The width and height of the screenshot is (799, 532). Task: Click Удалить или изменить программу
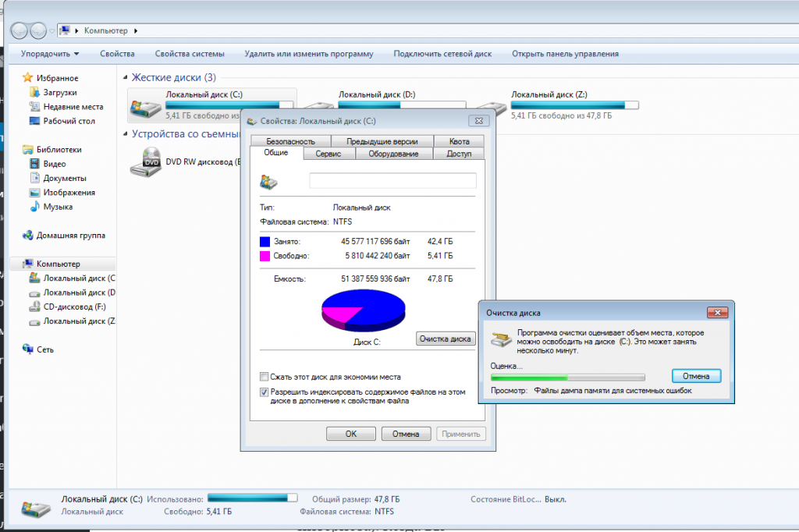pos(309,54)
